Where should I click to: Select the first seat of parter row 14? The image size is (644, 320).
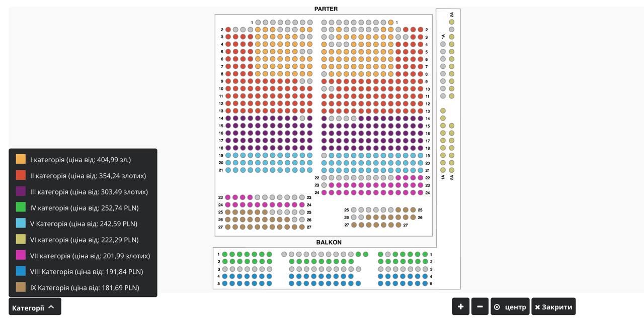(228, 119)
